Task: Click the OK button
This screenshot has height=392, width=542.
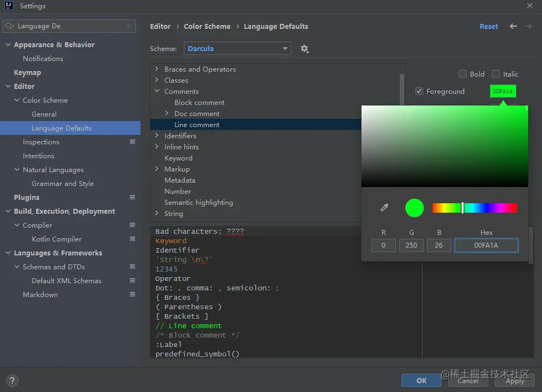Action: pyautogui.click(x=421, y=380)
